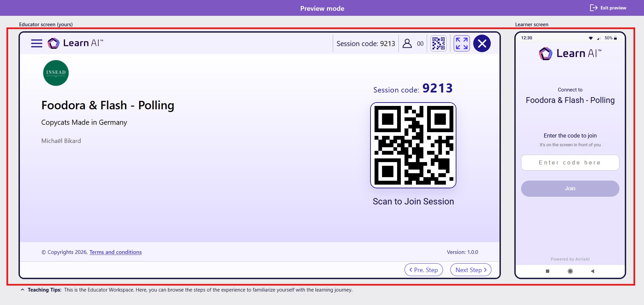Image resolution: width=644 pixels, height=305 pixels.
Task: Click 'Learner screen' label
Action: click(x=532, y=25)
